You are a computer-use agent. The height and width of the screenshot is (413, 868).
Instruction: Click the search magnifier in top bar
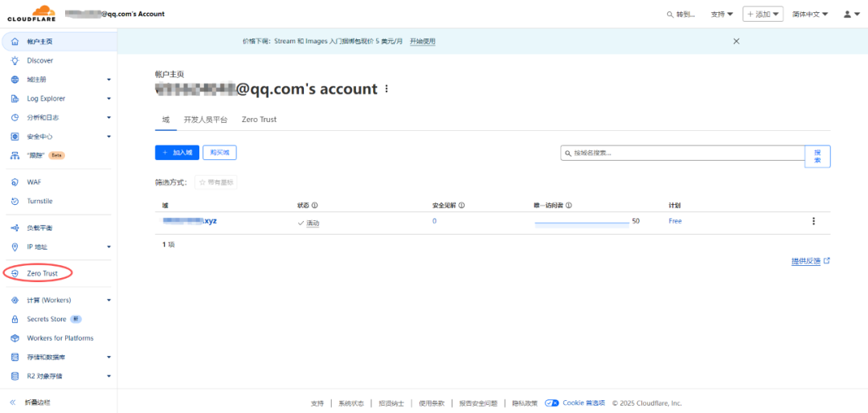(x=670, y=14)
